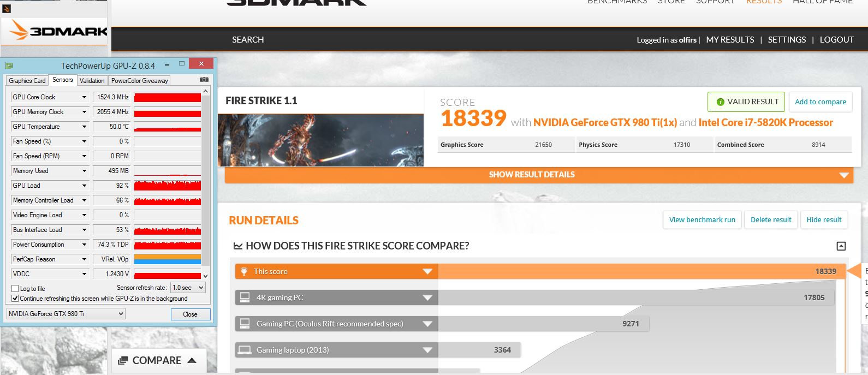Open the Search menu item
This screenshot has height=375, width=868.
(248, 40)
